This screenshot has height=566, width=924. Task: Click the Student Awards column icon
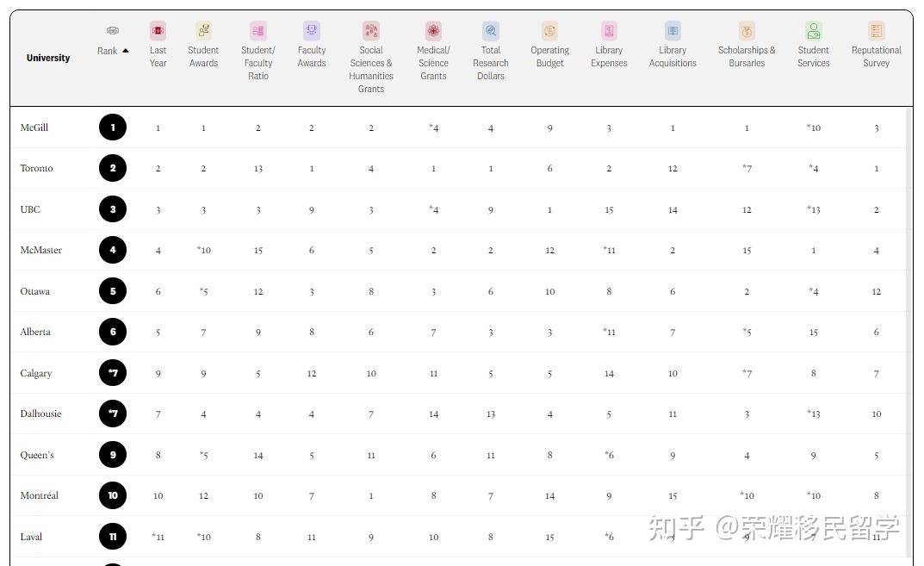(x=203, y=30)
